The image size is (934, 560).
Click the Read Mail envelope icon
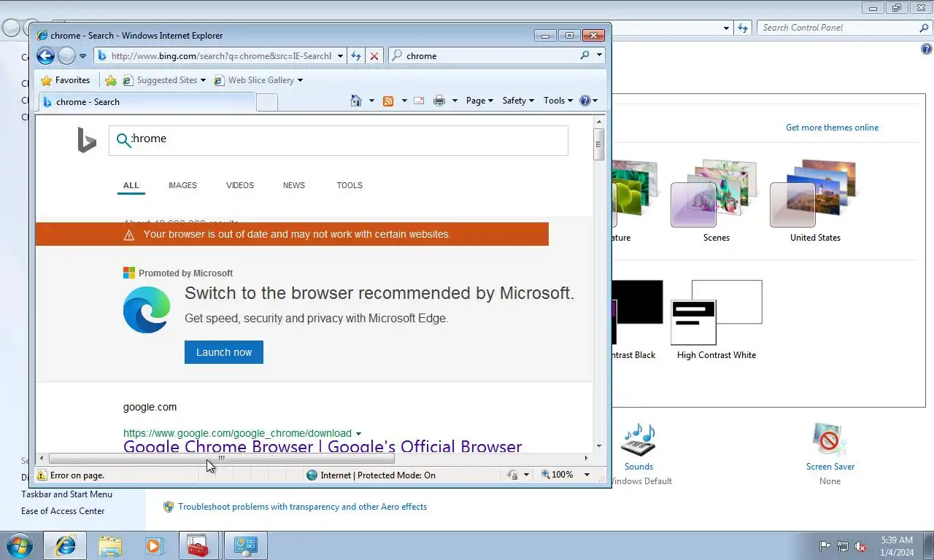419,101
